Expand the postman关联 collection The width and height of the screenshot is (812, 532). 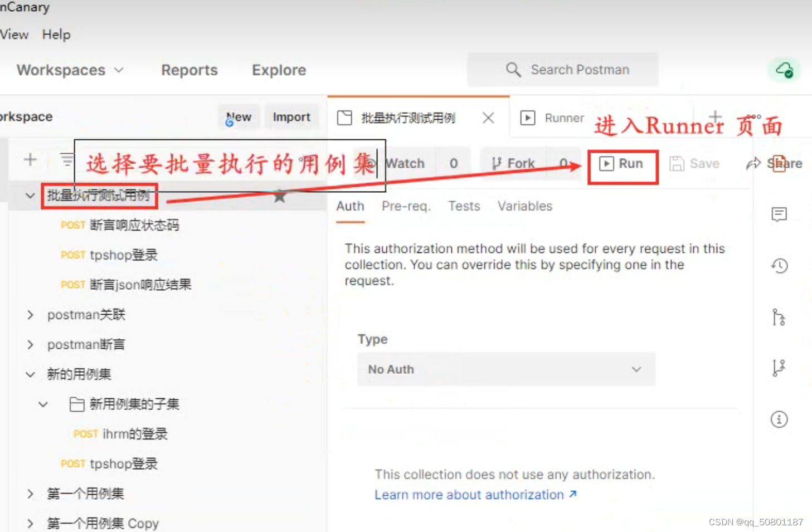(30, 315)
